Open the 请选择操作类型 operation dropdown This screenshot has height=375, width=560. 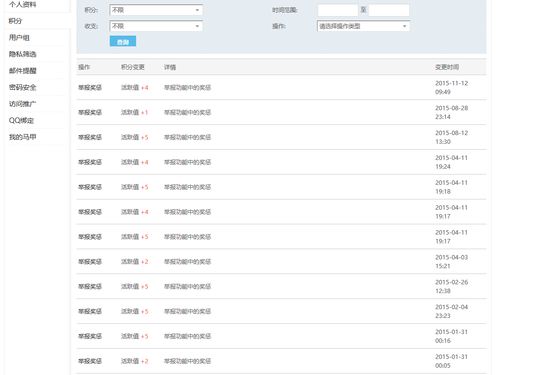coord(363,26)
